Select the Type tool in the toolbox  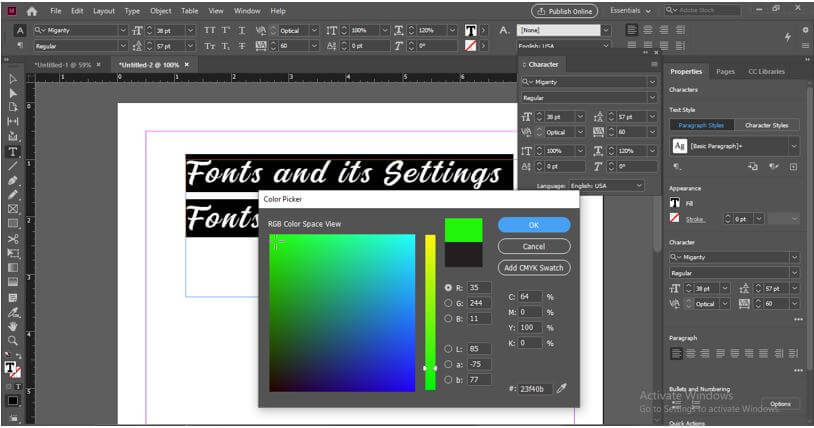(x=13, y=152)
